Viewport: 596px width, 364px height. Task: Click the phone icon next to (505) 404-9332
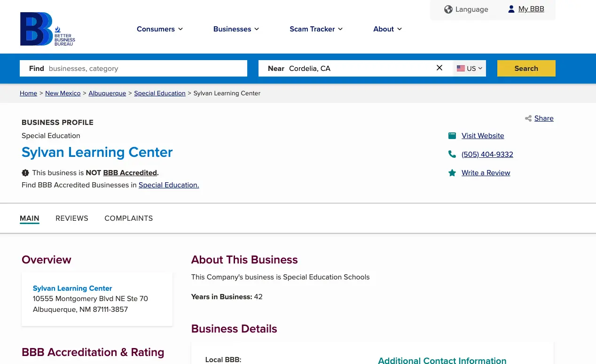[x=452, y=154]
